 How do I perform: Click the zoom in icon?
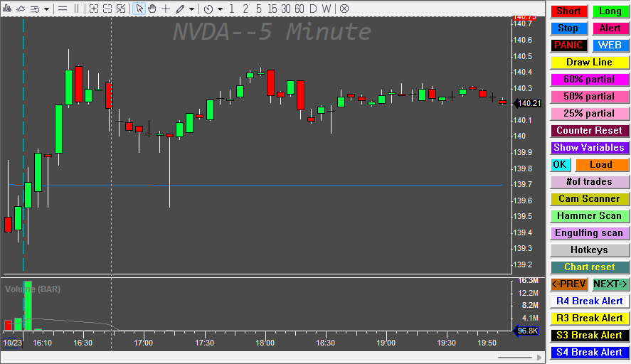click(x=94, y=9)
